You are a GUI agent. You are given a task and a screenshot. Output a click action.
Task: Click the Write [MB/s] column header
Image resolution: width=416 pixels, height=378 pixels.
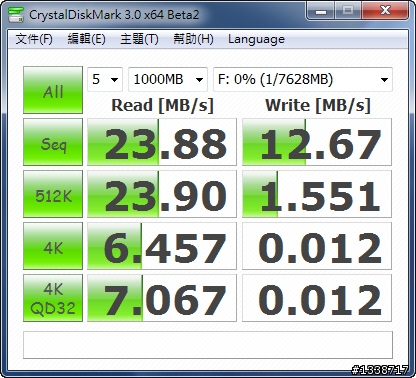[318, 105]
